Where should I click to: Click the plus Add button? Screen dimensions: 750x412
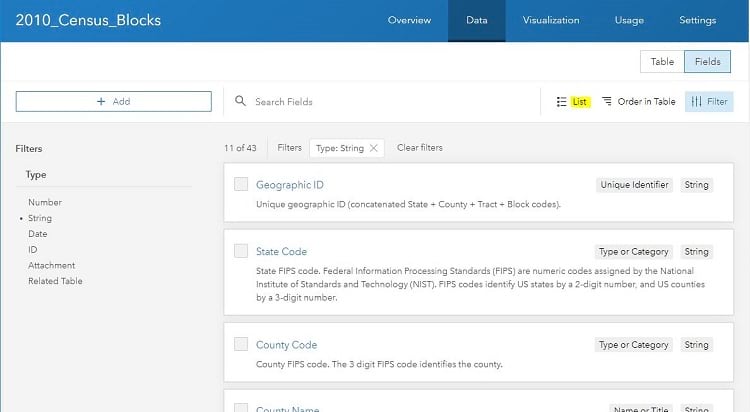pos(113,101)
